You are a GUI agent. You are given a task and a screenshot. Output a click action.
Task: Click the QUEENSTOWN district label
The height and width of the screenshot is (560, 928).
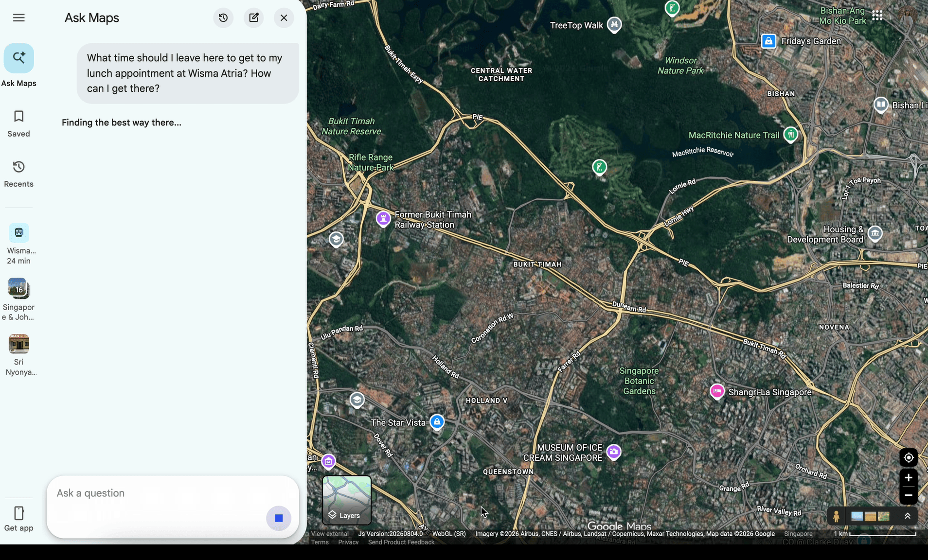pos(508,472)
